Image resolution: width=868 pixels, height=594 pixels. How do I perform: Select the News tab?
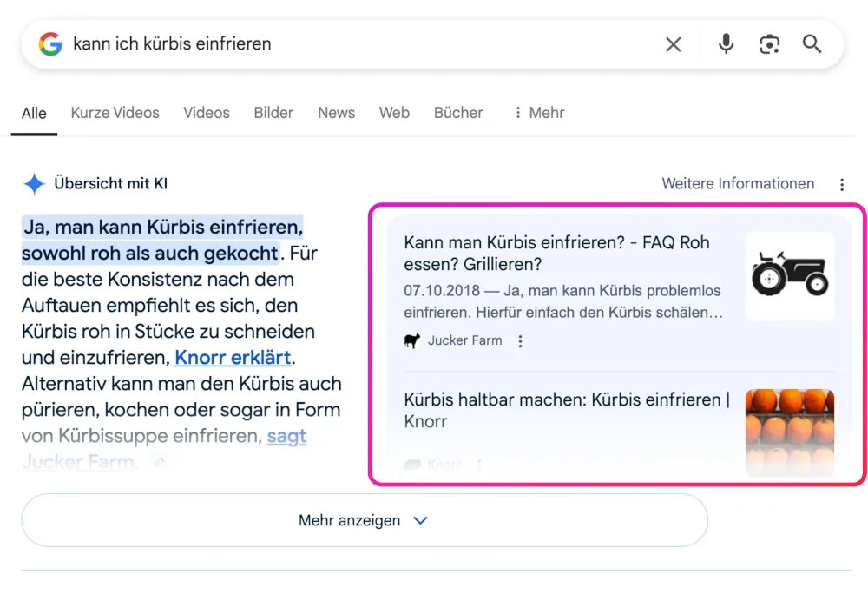click(336, 113)
